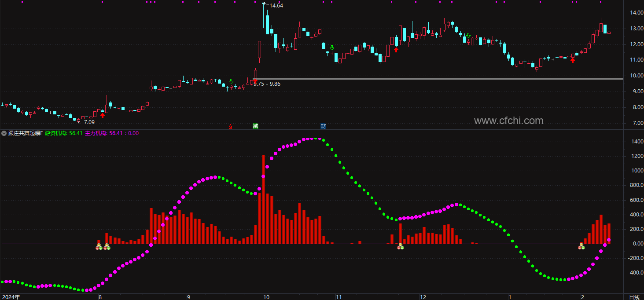The width and height of the screenshot is (644, 300).
Task: Click the 主力机构: 56.41 value label
Action: 103,133
